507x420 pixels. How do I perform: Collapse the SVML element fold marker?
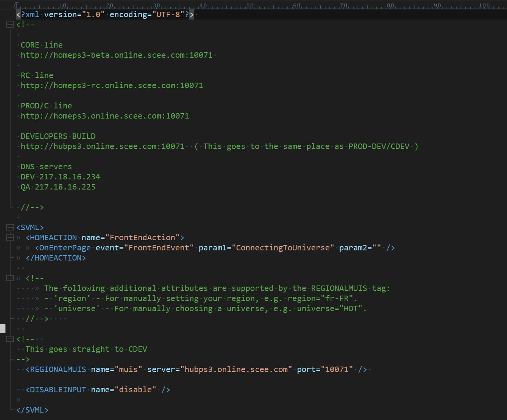click(10, 227)
